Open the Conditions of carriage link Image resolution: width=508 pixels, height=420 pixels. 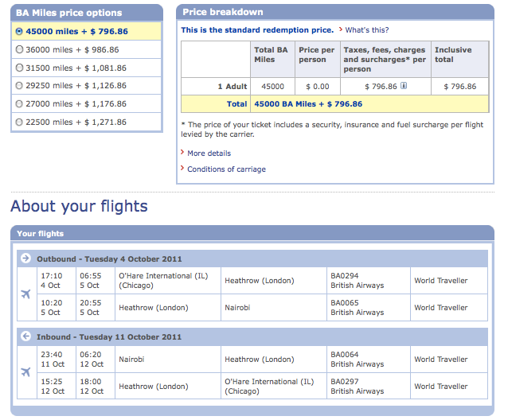(x=226, y=169)
